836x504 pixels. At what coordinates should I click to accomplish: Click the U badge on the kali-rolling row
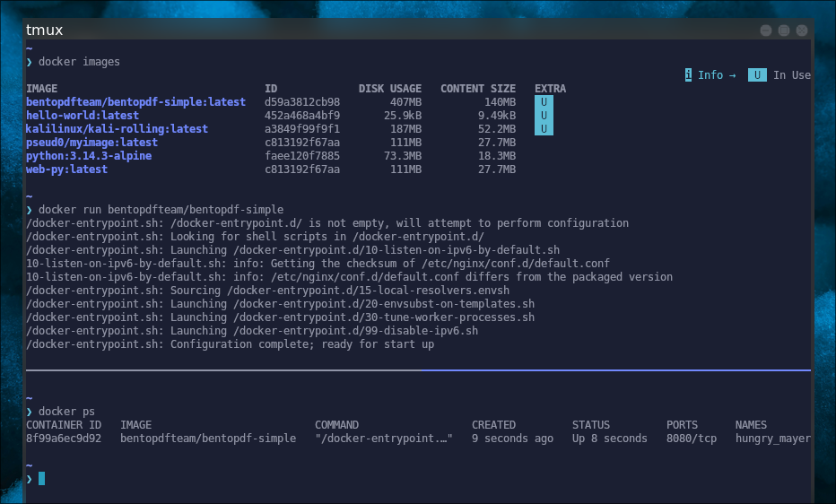pyautogui.click(x=544, y=129)
